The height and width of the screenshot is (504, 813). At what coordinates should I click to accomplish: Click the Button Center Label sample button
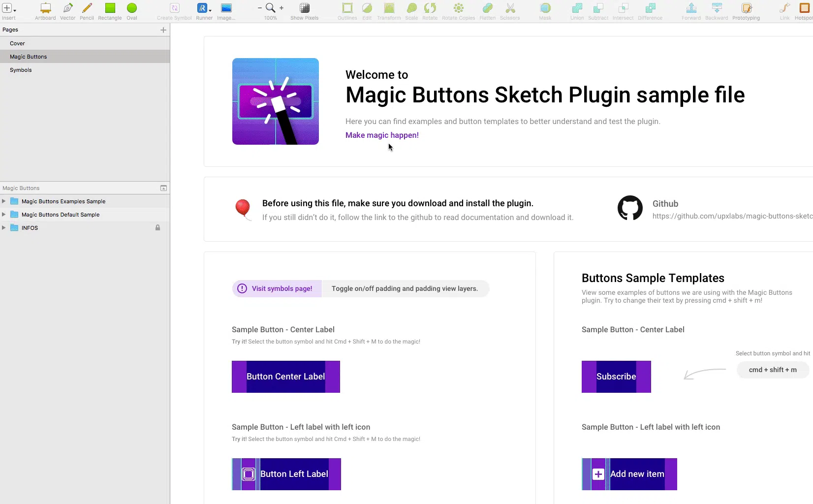click(286, 377)
